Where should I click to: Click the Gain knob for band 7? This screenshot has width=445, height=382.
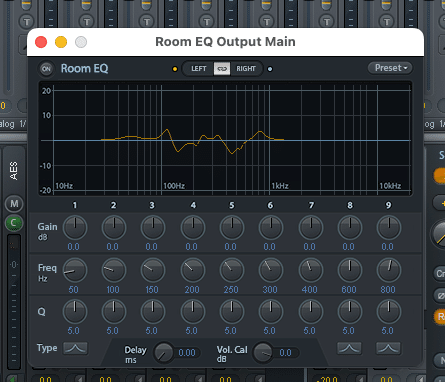coord(311,228)
